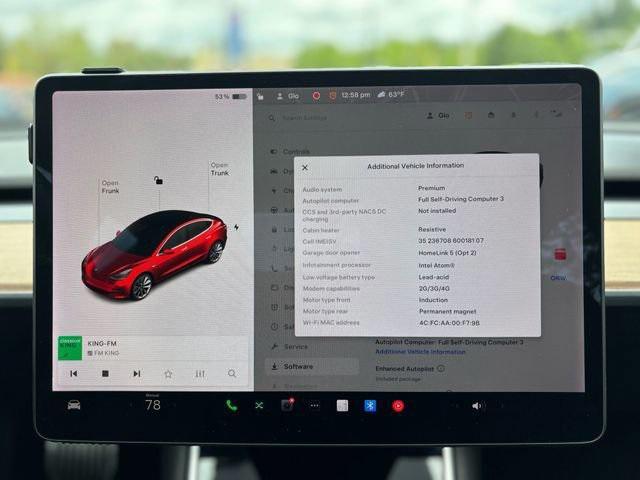Tap the info icon beside Enhanced Autopilot
This screenshot has height=480, width=640.
441,368
